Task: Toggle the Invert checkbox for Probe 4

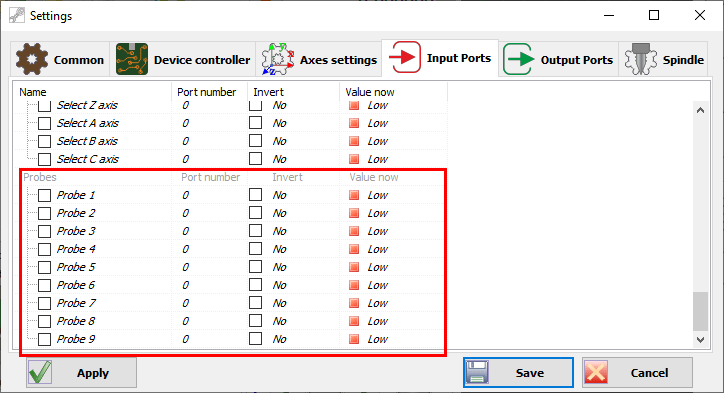Action: coord(255,248)
